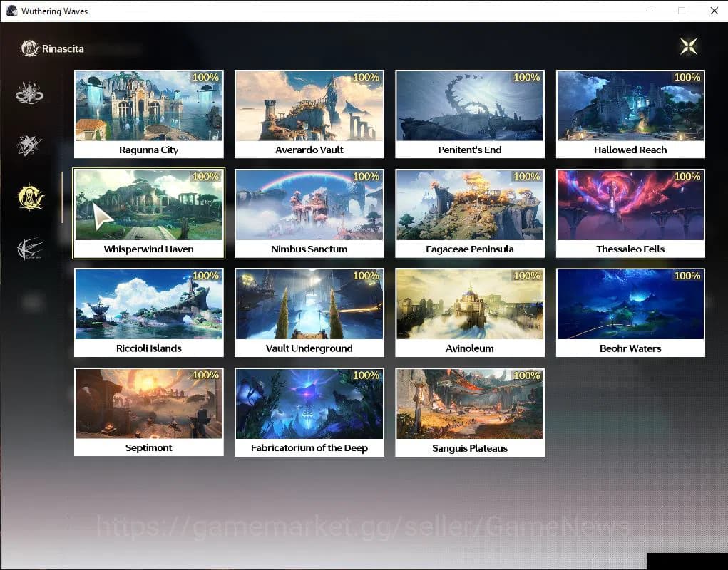Screen dimensions: 728x570
Task: Click the highlighted Rinascita hourglass emblem in sidebar
Action: 29,197
